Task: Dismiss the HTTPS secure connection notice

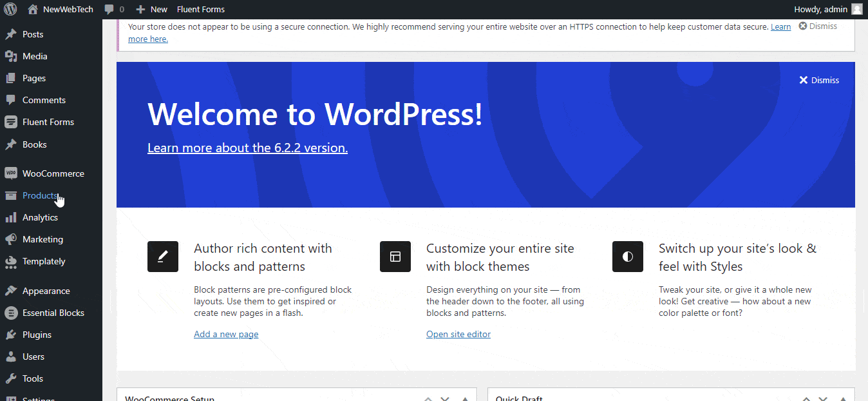Action: (x=818, y=26)
